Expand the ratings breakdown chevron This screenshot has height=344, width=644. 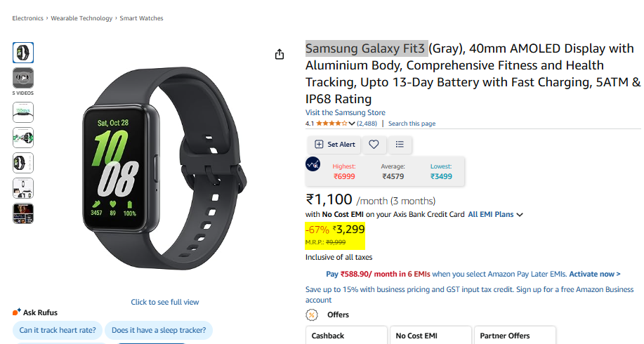[x=352, y=124]
